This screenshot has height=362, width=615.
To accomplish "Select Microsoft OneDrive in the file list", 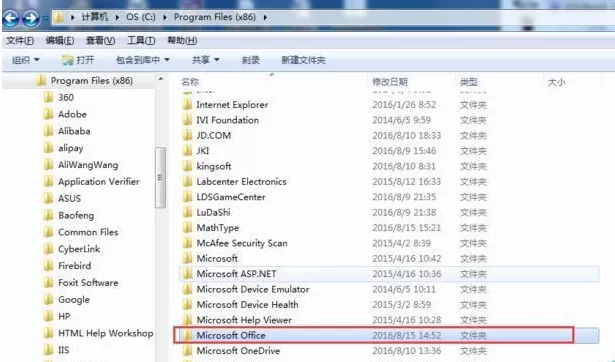I will [238, 351].
